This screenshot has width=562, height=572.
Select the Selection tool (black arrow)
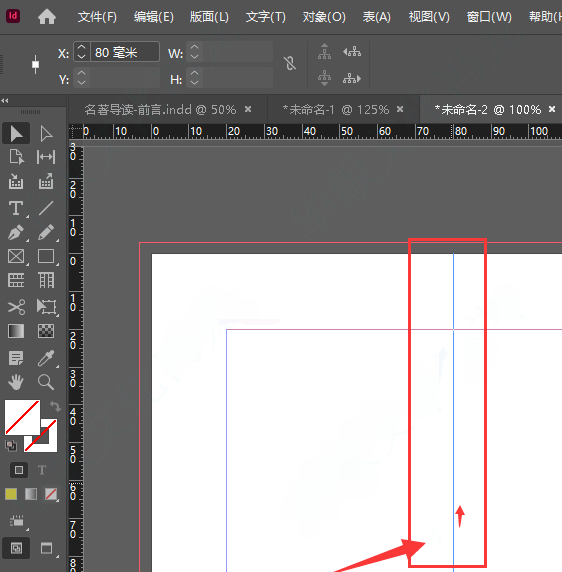16,134
